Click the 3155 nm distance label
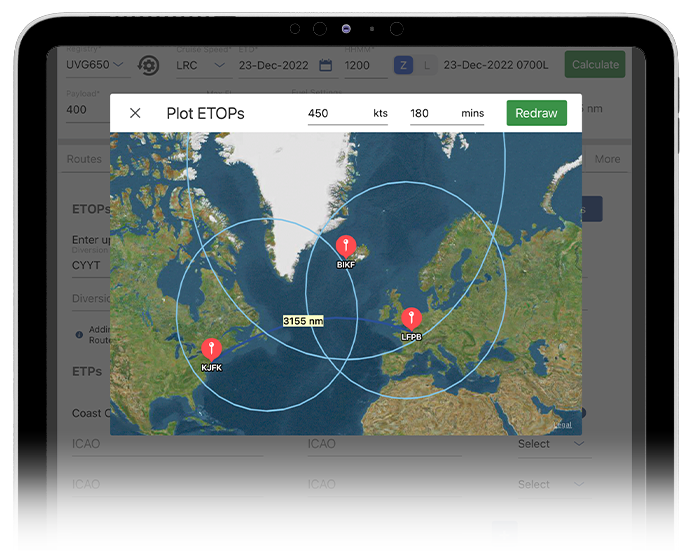Image resolution: width=693 pixels, height=551 pixels. coord(303,321)
